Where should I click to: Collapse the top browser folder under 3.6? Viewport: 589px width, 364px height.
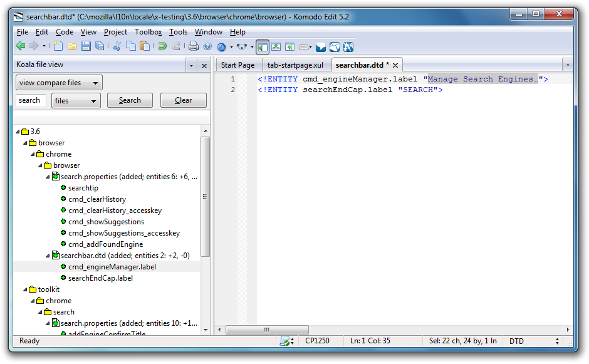pos(25,143)
